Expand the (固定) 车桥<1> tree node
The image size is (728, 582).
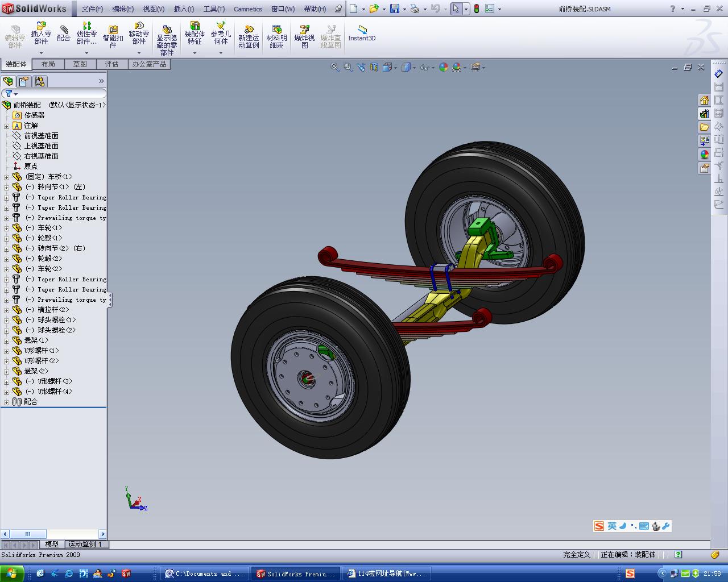click(7, 177)
